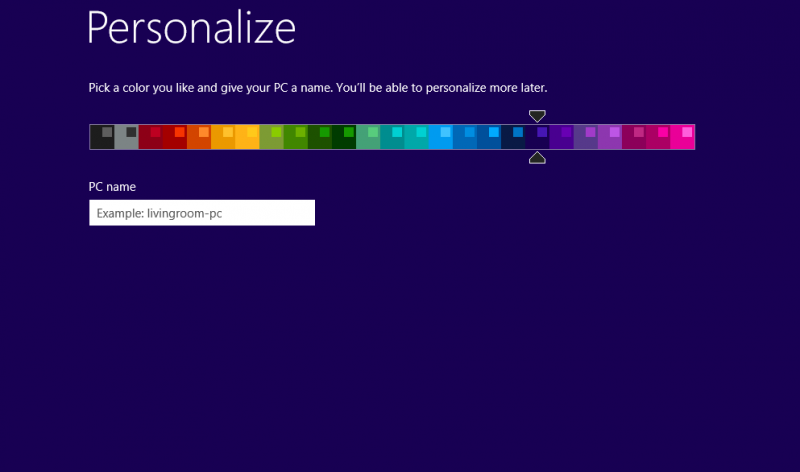
Task: Select the dark navy swatch
Action: (x=513, y=137)
